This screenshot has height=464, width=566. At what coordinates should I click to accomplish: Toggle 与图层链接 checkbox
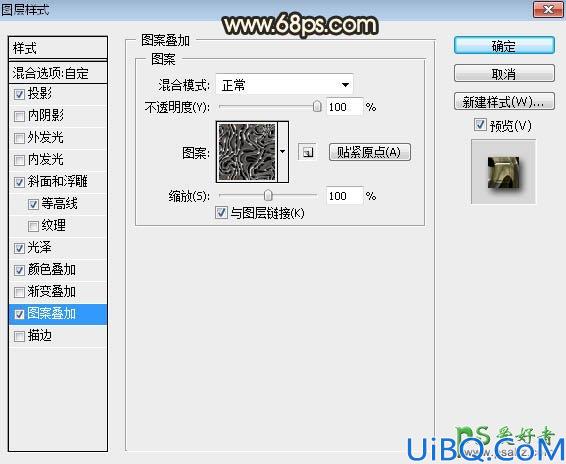click(x=221, y=213)
